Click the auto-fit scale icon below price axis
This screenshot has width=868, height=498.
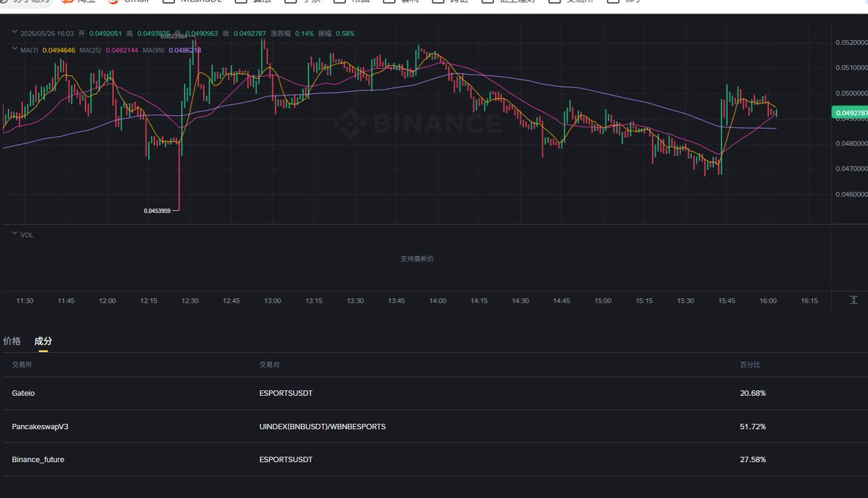(x=854, y=300)
